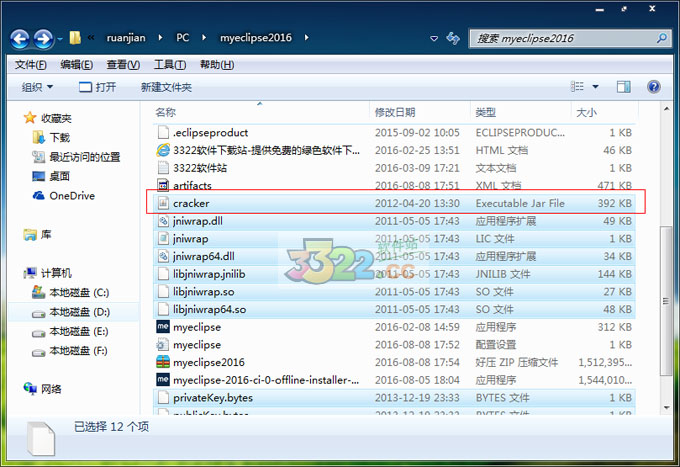The width and height of the screenshot is (680, 467).
Task: Select the 3322软件站 text file icon
Action: pos(163,168)
